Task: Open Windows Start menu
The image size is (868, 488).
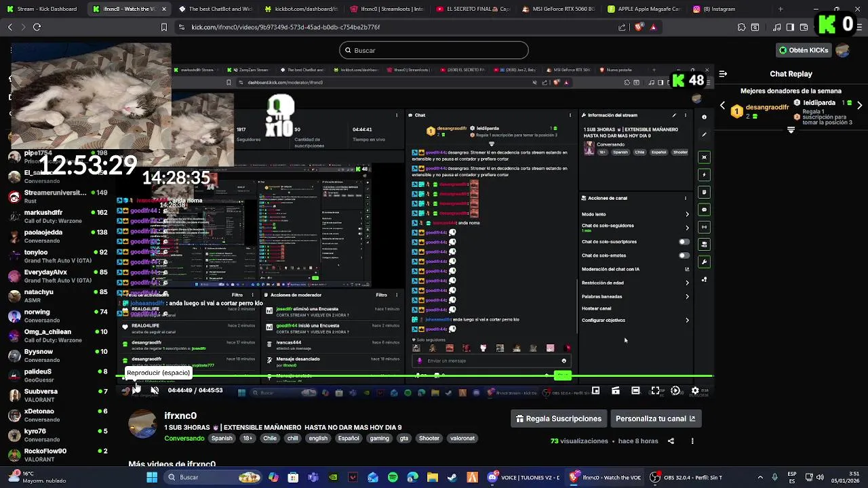Action: pos(152,477)
